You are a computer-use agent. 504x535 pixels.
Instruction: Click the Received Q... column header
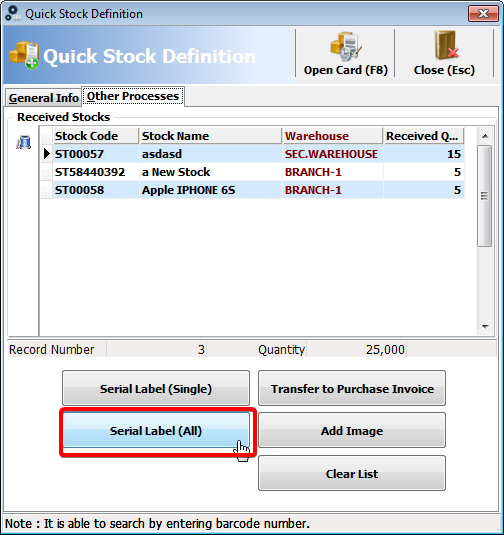tap(423, 136)
